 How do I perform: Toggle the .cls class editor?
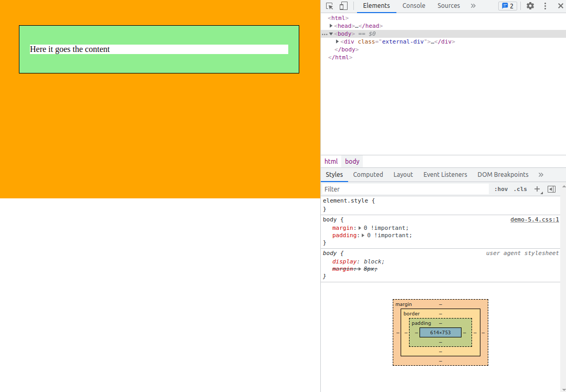pos(520,189)
